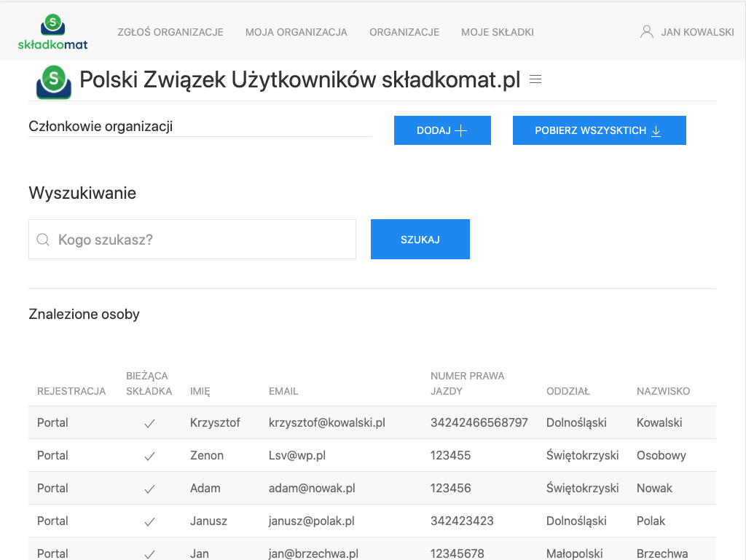Screen dimensions: 746x560
Task: Select the email jan@brzechwa.pl
Action: 313,553
